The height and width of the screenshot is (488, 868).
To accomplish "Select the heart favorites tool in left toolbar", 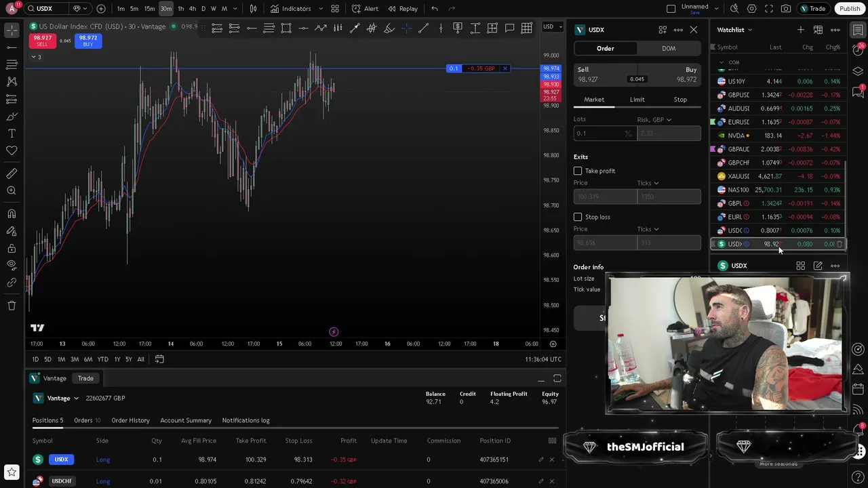I will coord(12,150).
